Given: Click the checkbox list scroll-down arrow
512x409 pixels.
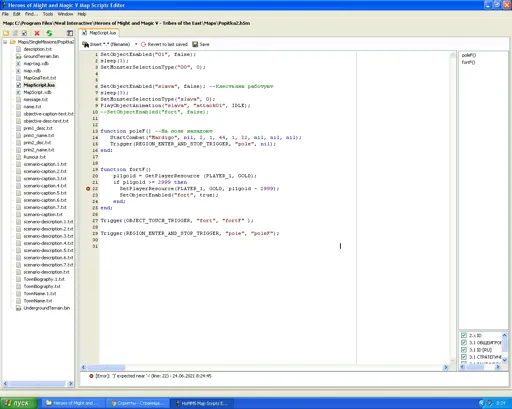Looking at the screenshot, I should [x=504, y=360].
